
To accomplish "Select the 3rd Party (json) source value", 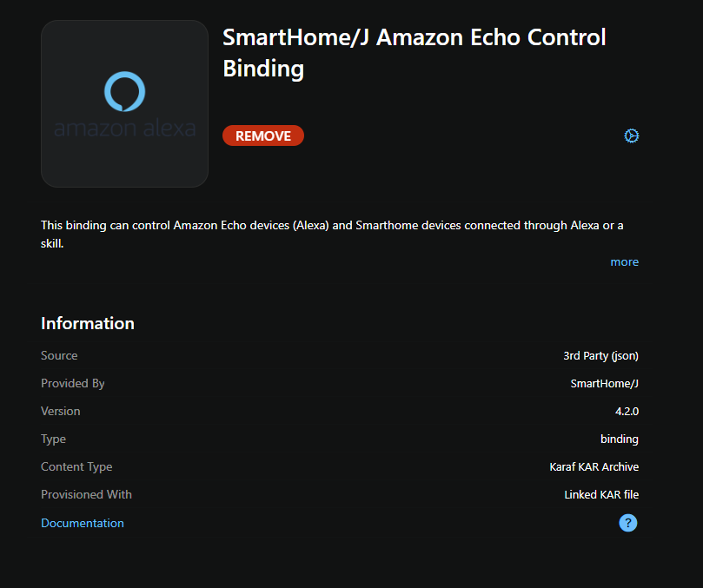I will point(600,355).
